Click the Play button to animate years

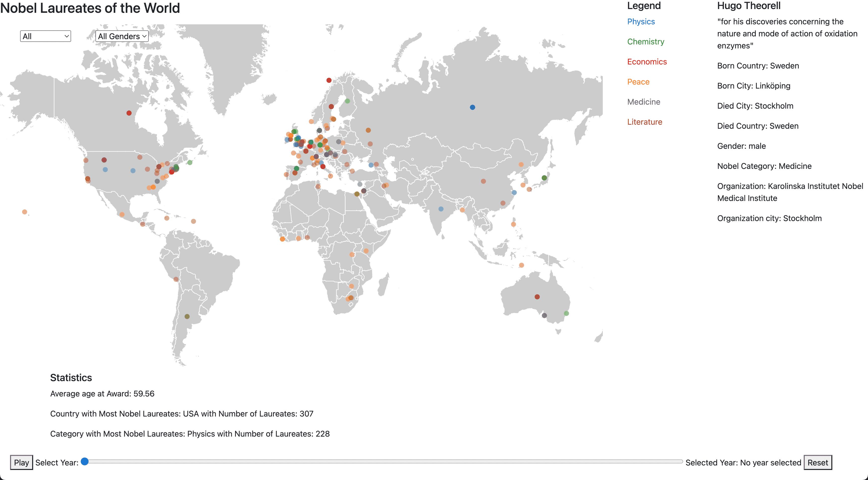[21, 462]
